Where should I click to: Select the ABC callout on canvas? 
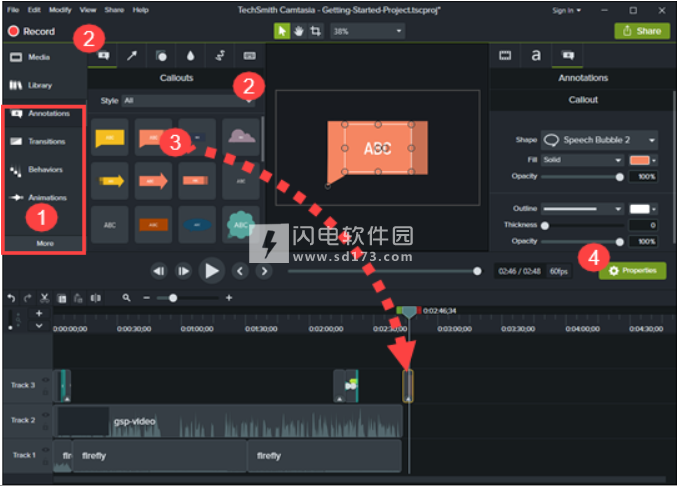tap(377, 148)
